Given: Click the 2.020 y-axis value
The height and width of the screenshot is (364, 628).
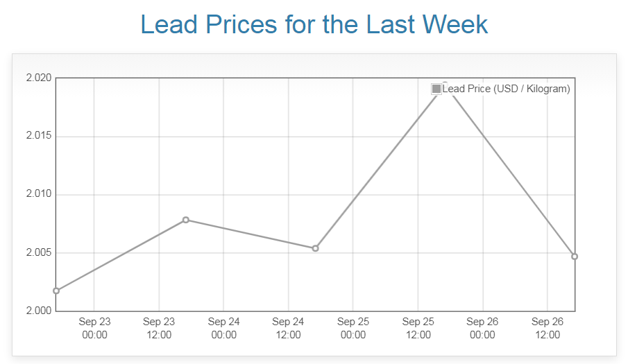Looking at the screenshot, I should pos(39,78).
